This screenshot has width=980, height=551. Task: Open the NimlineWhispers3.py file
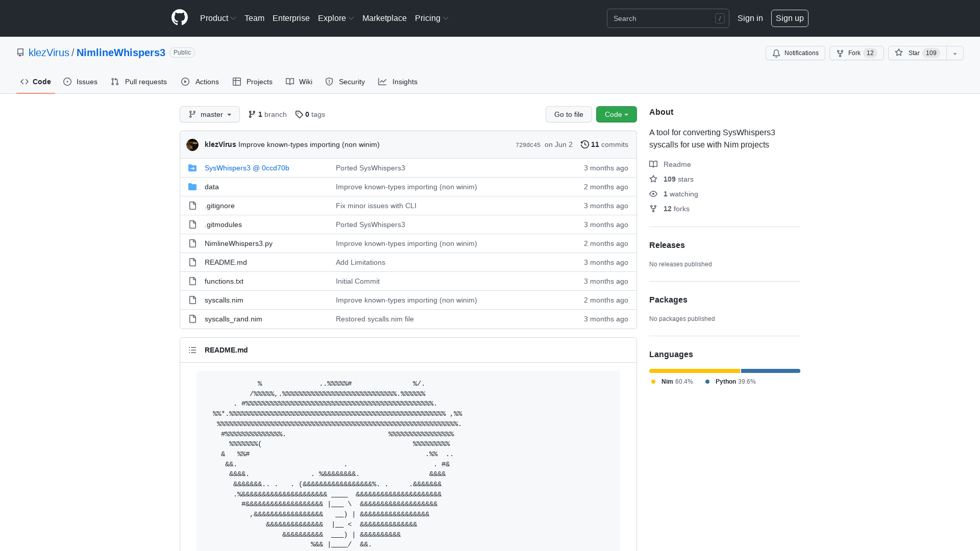tap(238, 243)
